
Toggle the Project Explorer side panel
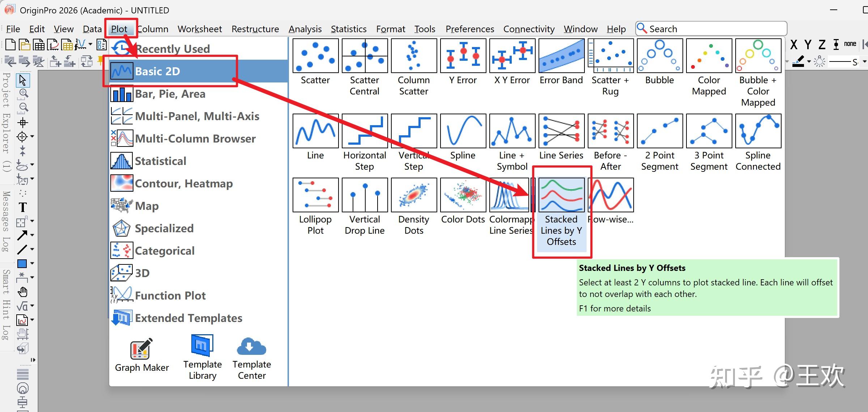point(6,122)
